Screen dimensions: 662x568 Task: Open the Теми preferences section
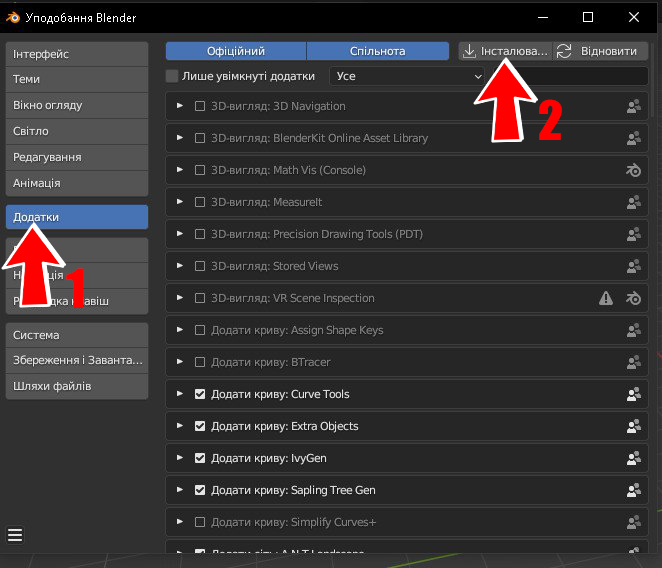(x=77, y=79)
